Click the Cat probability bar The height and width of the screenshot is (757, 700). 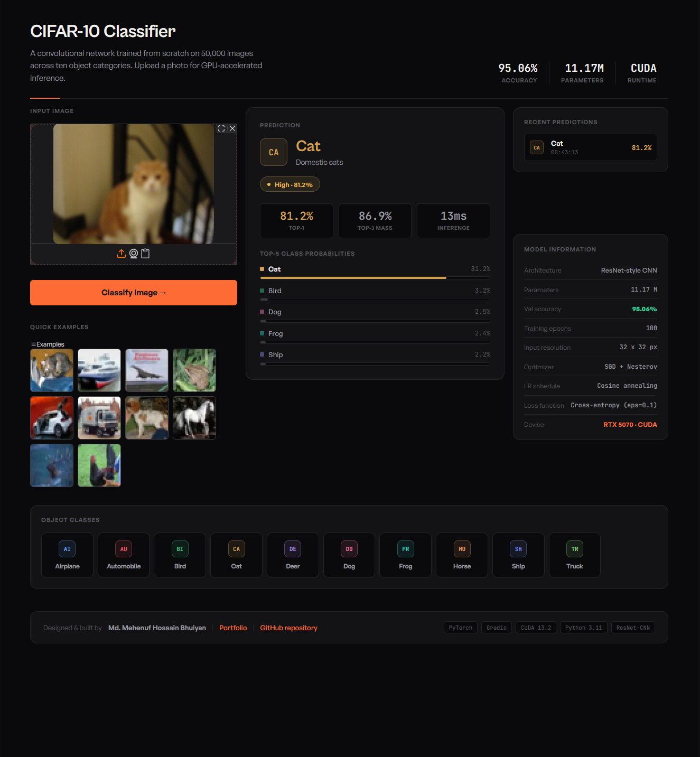click(375, 277)
